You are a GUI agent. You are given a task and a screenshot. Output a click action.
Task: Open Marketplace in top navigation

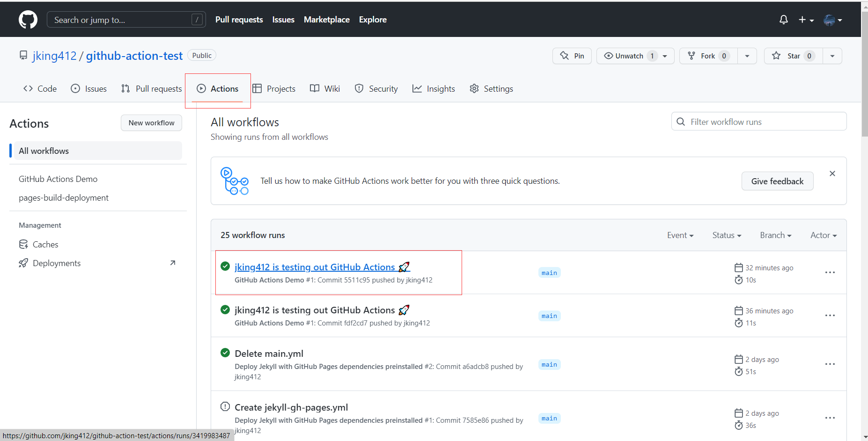(327, 20)
